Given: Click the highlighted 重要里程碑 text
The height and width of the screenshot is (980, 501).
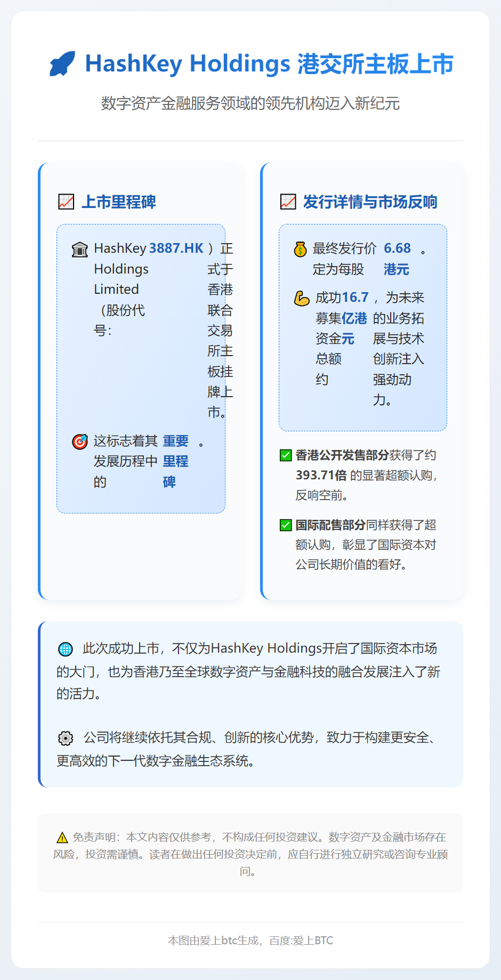Looking at the screenshot, I should tap(176, 462).
